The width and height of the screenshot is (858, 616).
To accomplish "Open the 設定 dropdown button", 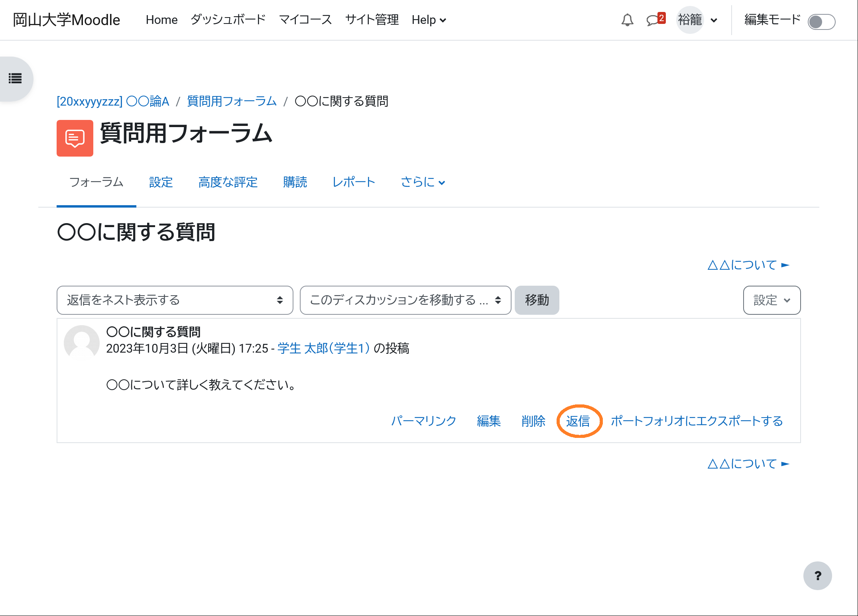I will 772,300.
